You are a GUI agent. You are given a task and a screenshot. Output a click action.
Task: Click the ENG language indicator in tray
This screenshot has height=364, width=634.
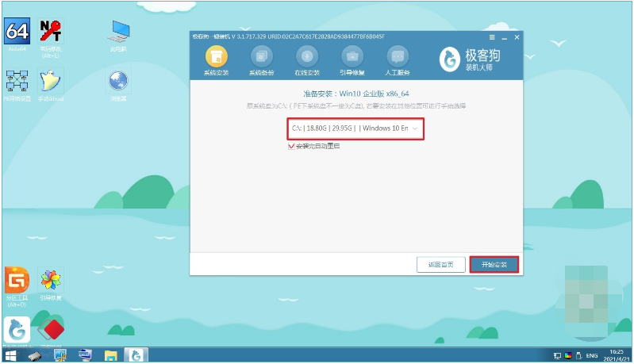tap(591, 355)
